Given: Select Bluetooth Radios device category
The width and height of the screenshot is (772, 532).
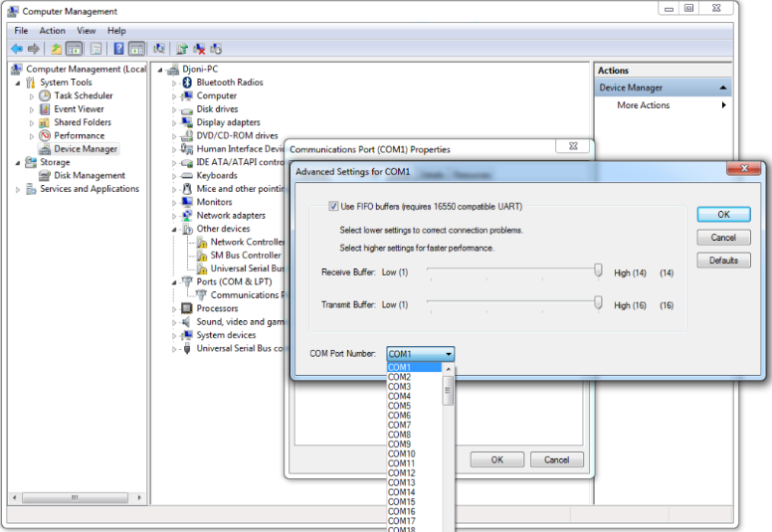Looking at the screenshot, I should coord(229,83).
